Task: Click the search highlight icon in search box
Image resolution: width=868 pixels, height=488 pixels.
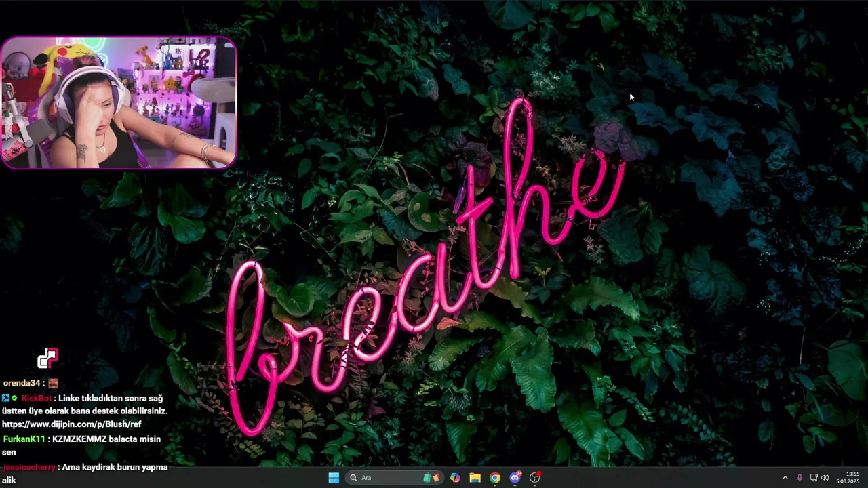Action: [432, 478]
